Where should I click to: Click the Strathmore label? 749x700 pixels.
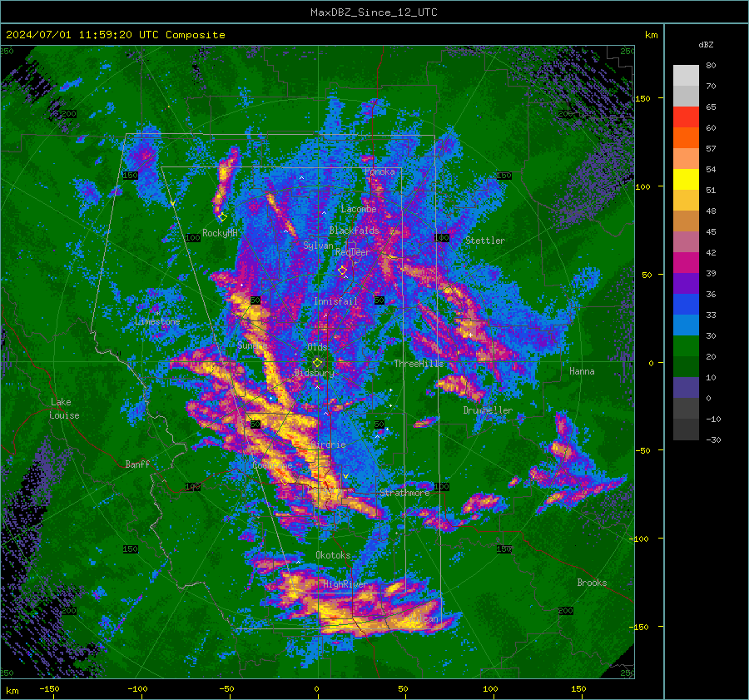coord(404,493)
